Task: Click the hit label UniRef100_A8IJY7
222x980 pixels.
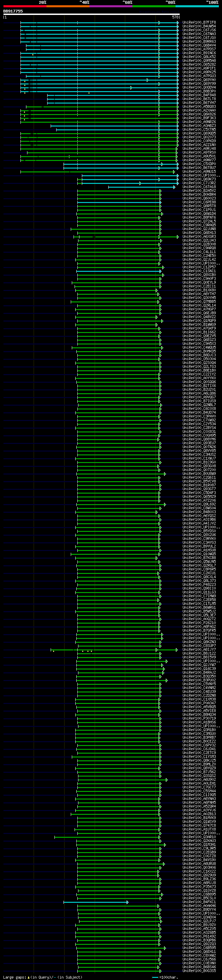Action: [199, 650]
